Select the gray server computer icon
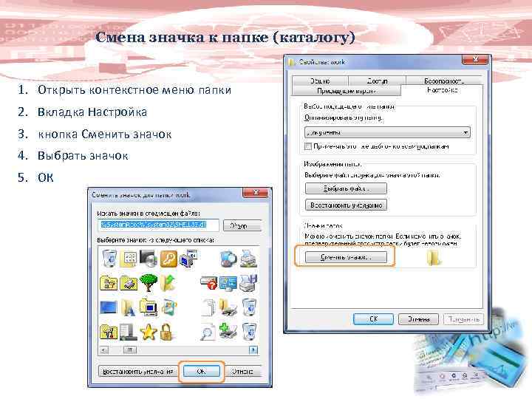The width and height of the screenshot is (532, 399). point(129,332)
